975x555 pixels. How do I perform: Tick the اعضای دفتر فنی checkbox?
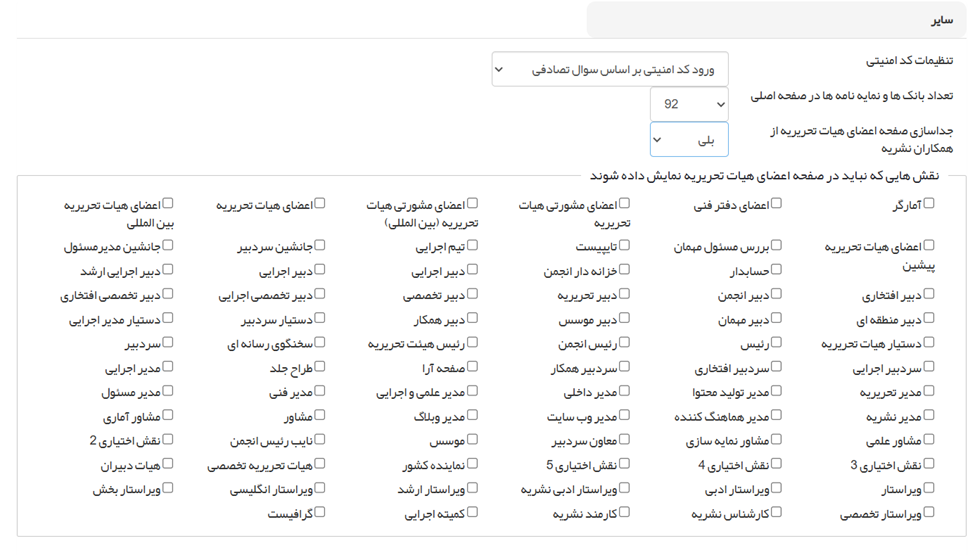[x=776, y=204]
